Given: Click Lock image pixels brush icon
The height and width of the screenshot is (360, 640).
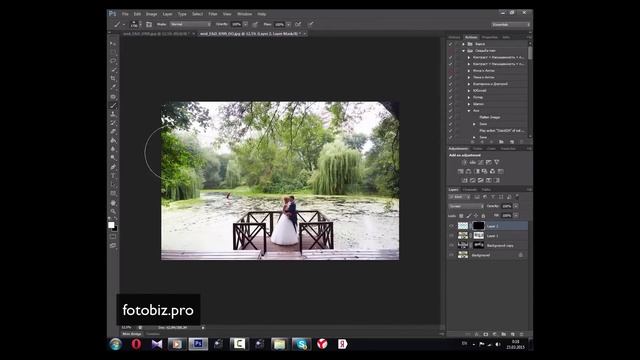Looking at the screenshot, I should point(469,216).
